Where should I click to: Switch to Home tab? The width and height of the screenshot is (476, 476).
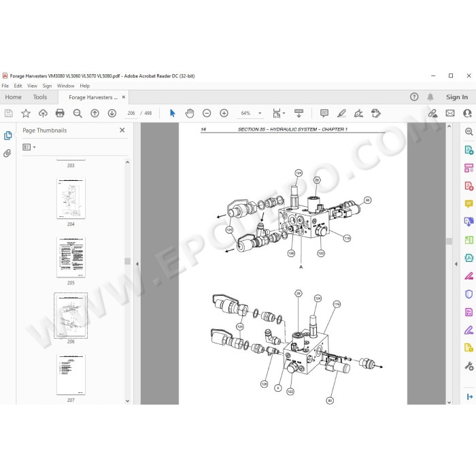pyautogui.click(x=14, y=97)
